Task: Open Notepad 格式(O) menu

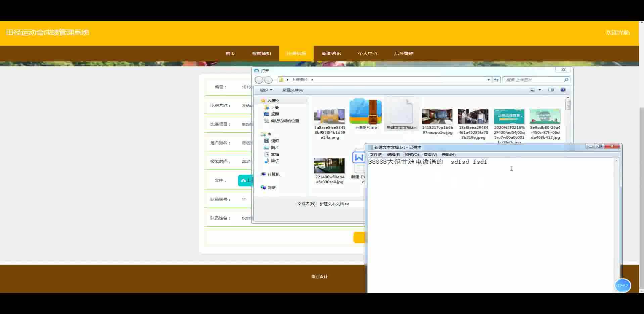Action: point(412,155)
